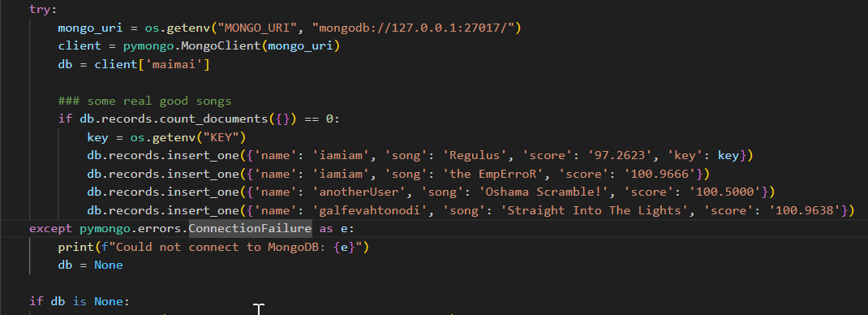Click the highlighted ConnectionFailure identifier
This screenshot has height=315, width=868.
coord(250,229)
